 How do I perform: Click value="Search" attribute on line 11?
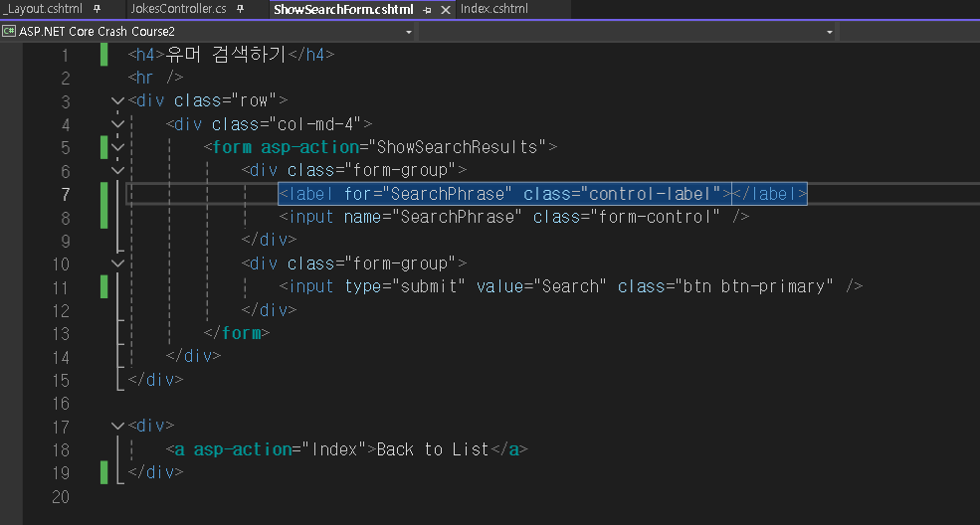pos(541,286)
